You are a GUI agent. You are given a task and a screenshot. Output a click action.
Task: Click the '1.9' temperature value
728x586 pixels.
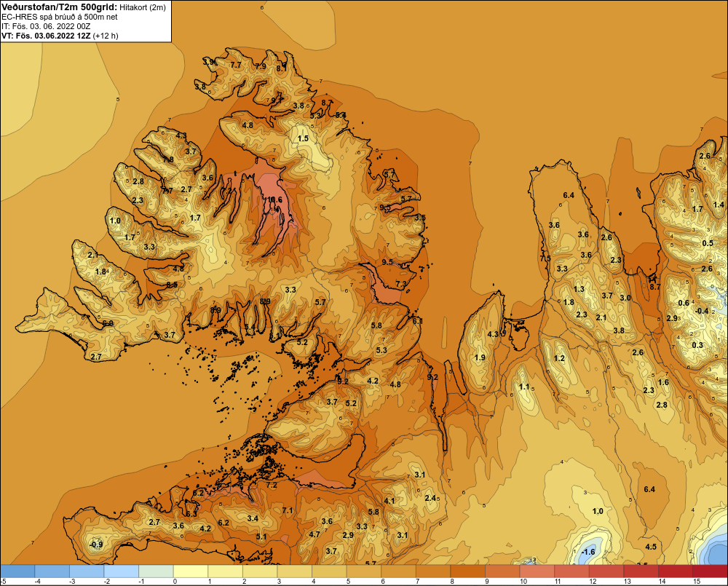click(480, 357)
